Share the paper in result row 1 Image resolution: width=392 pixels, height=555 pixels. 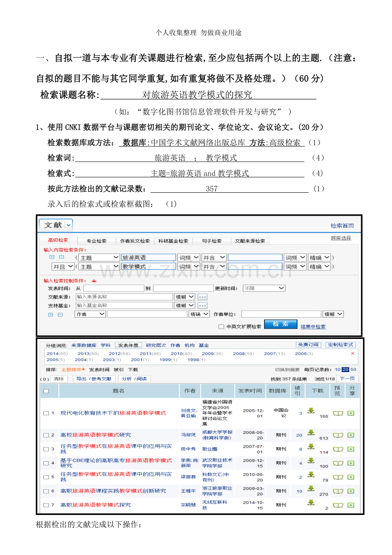pos(351,413)
